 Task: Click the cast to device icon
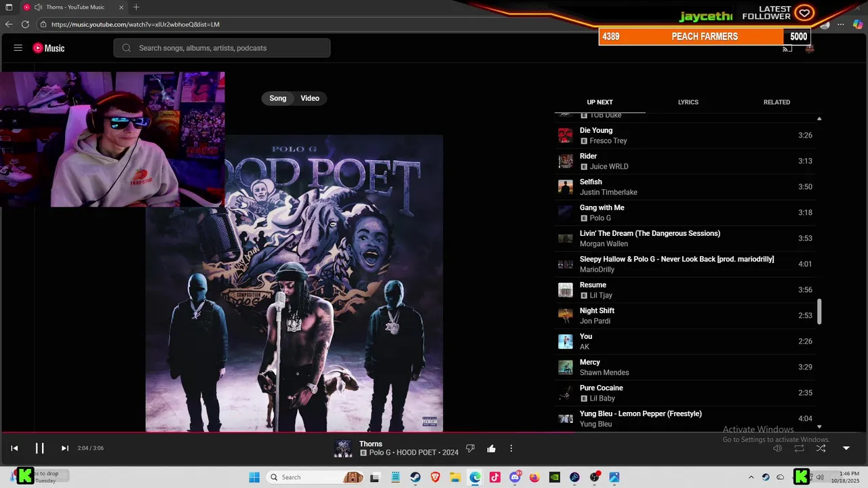click(787, 49)
